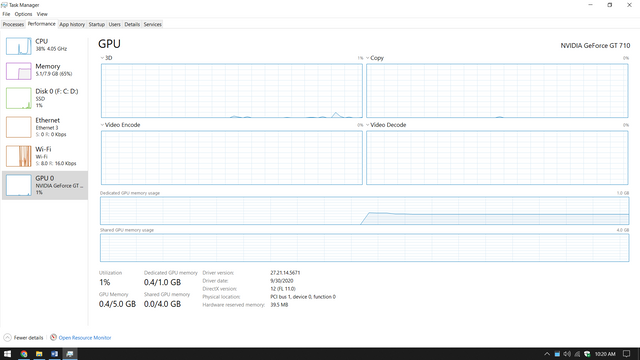Click the Task Manager taskbar icon
Screen dimensions: 640x360
tap(70, 354)
